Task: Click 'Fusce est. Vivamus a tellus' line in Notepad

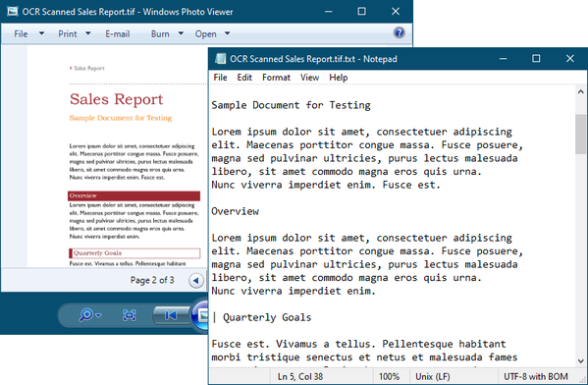Action: coord(358,344)
